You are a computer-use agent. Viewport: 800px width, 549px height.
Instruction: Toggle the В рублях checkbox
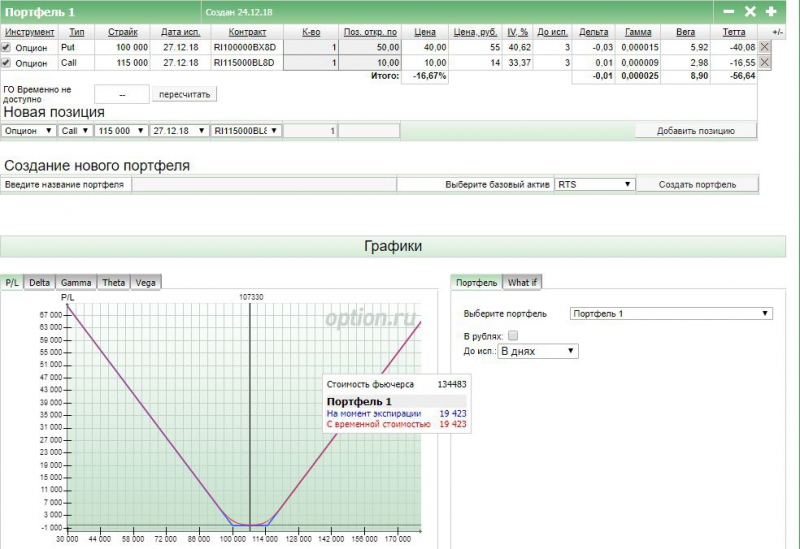tap(513, 336)
